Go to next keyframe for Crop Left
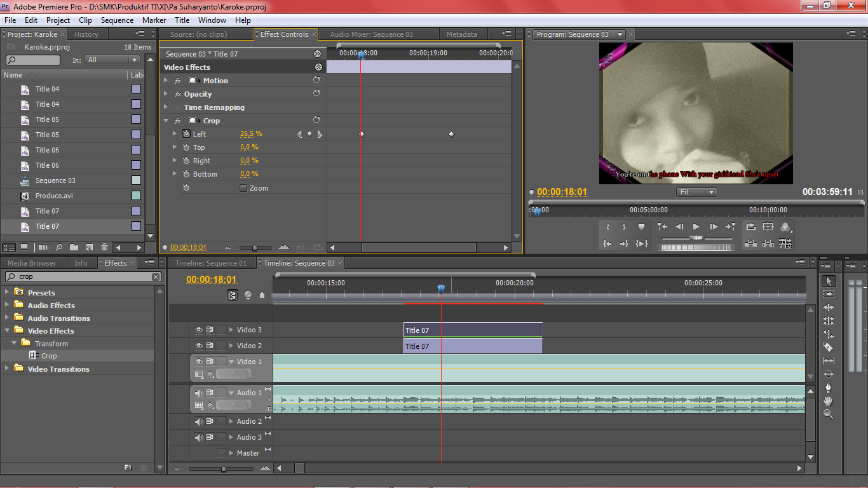The image size is (868, 488). pyautogui.click(x=319, y=134)
